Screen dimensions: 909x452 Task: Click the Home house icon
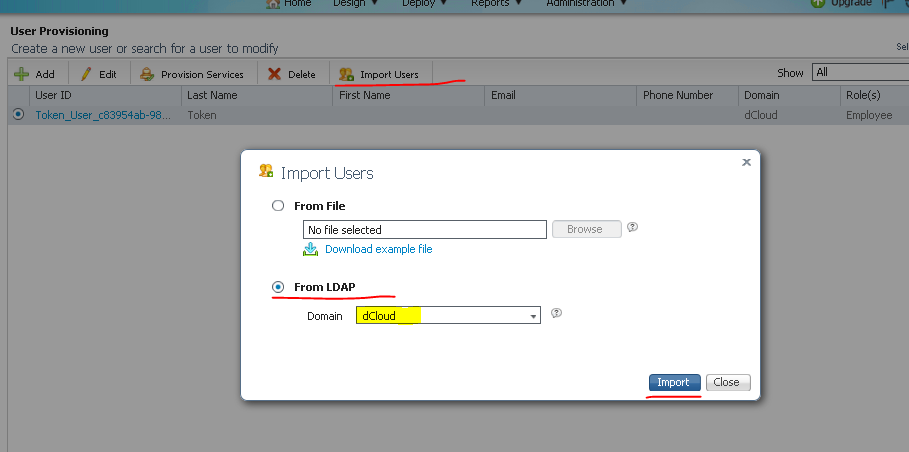tap(273, 3)
